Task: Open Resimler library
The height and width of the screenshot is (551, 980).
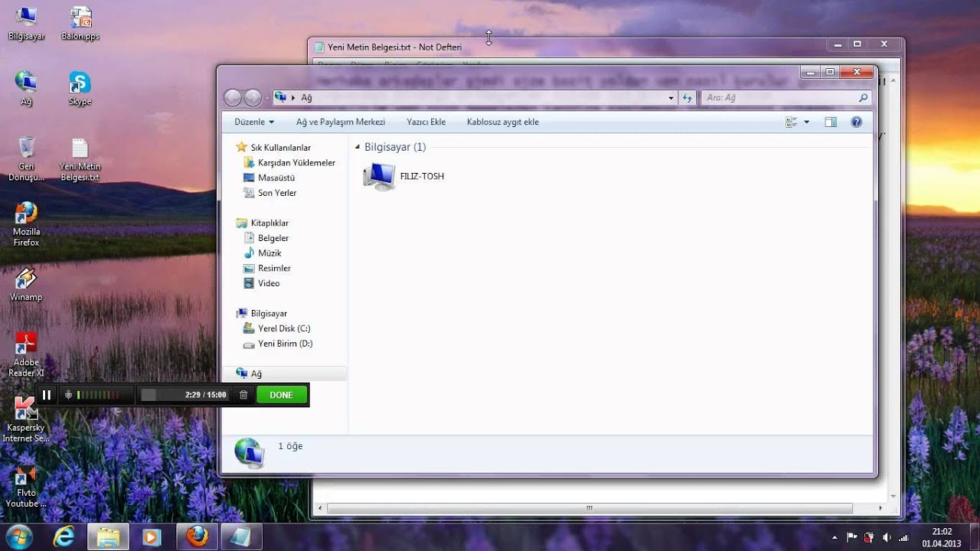Action: (273, 268)
